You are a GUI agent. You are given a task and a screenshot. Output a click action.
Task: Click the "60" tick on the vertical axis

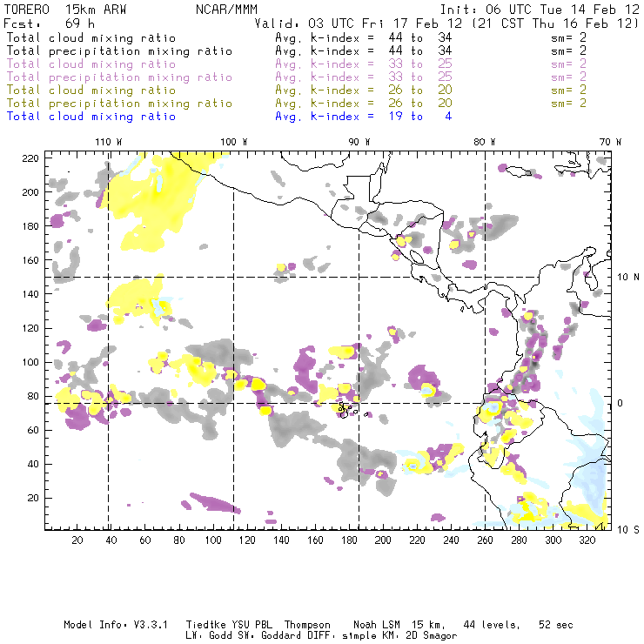34,431
